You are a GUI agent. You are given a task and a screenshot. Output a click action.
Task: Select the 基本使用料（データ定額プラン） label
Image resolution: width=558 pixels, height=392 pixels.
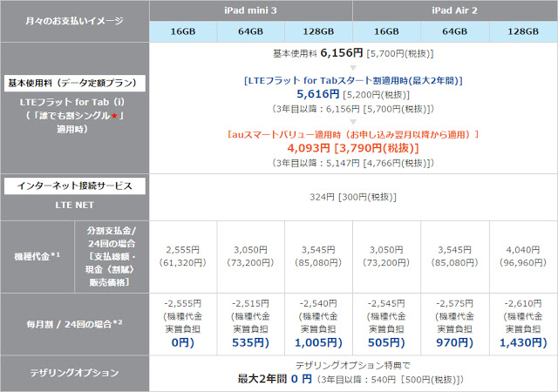coord(75,84)
